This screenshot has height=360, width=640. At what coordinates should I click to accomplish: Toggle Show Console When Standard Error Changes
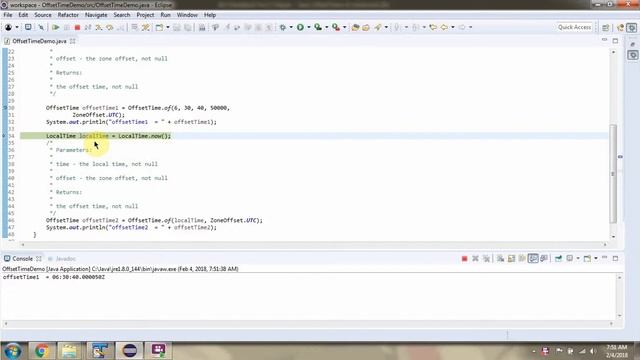coord(544,258)
